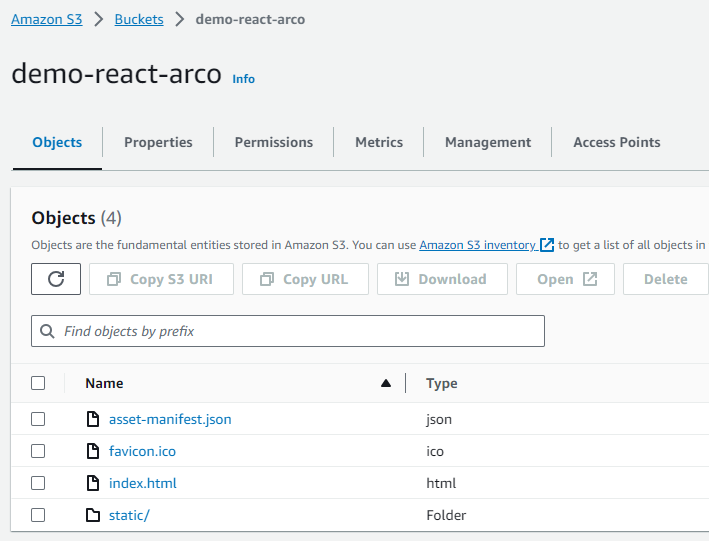Viewport: 709px width, 541px height.
Task: Click the Download button
Action: (442, 279)
